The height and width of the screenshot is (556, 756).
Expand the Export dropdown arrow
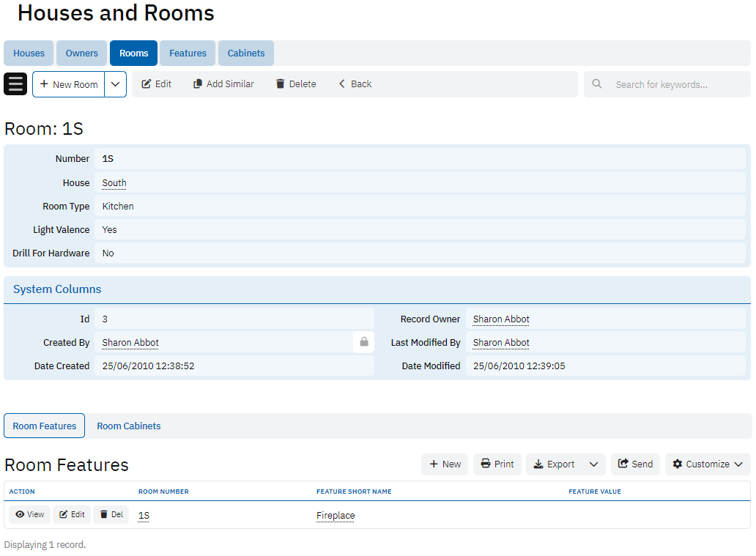point(593,464)
